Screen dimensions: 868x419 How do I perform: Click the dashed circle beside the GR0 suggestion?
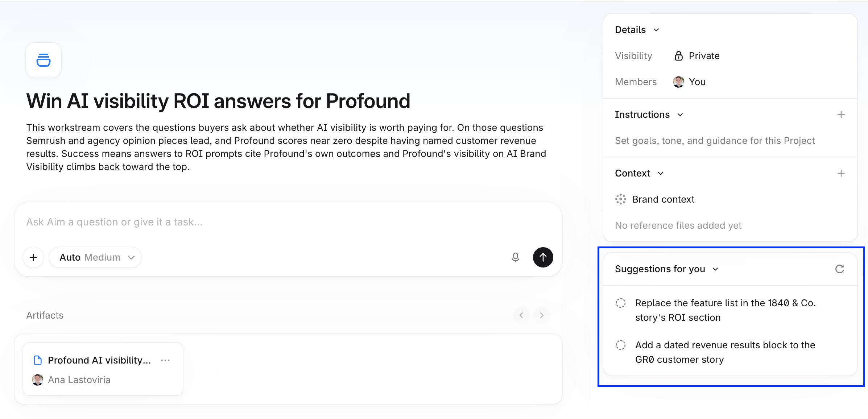621,345
